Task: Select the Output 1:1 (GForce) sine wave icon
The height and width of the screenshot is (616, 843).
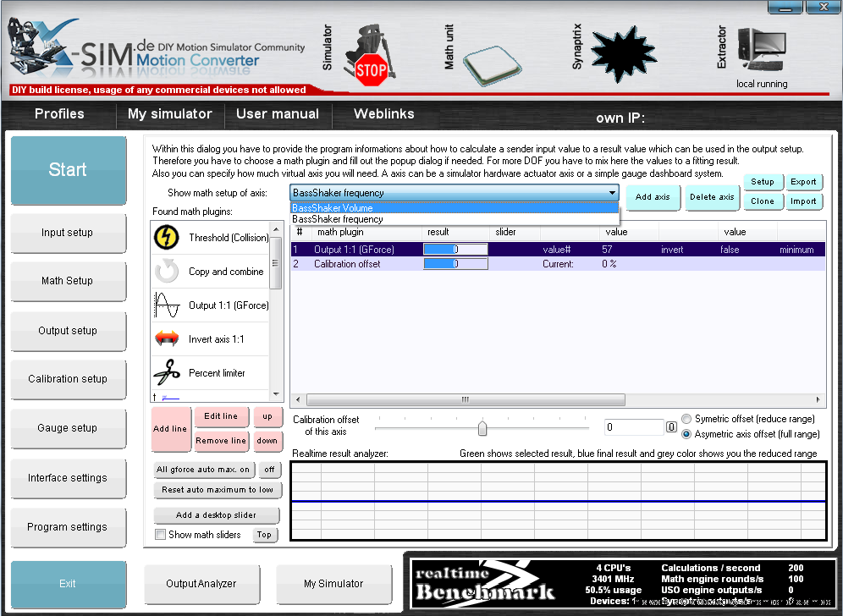Action: click(167, 305)
